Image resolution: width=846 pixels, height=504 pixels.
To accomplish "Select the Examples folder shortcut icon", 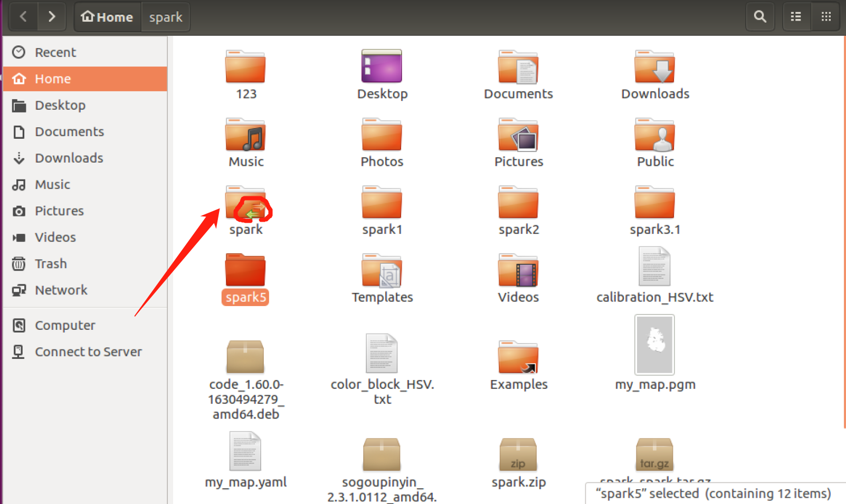I will click(x=518, y=357).
